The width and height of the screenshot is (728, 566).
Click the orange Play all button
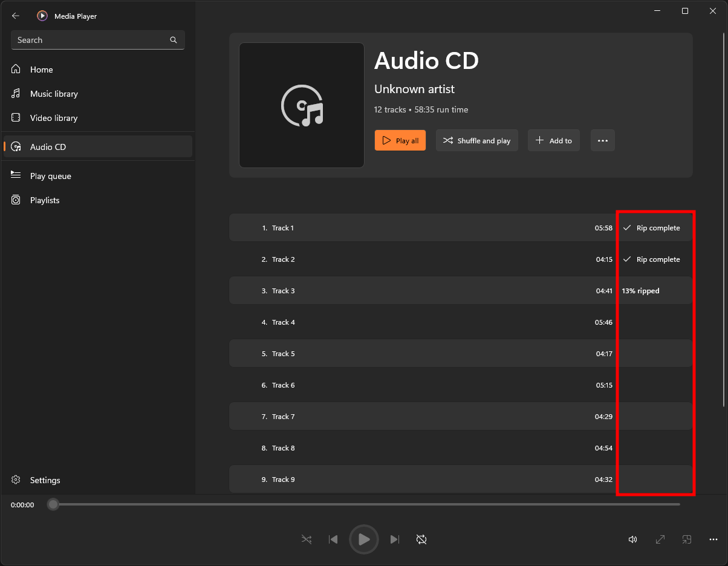tap(400, 140)
